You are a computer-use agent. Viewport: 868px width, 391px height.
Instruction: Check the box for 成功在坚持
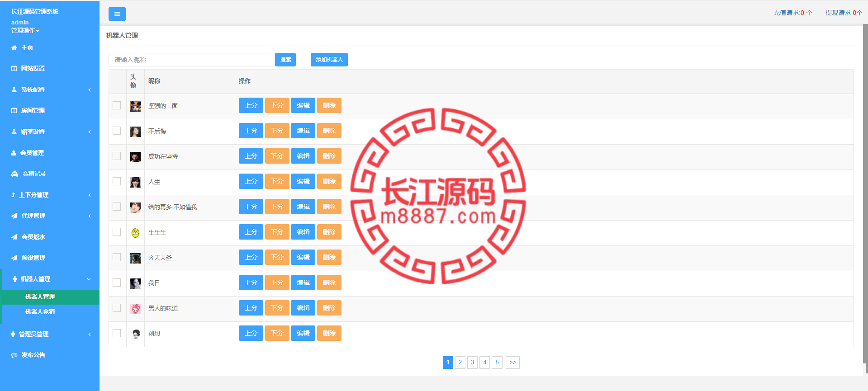tap(117, 156)
